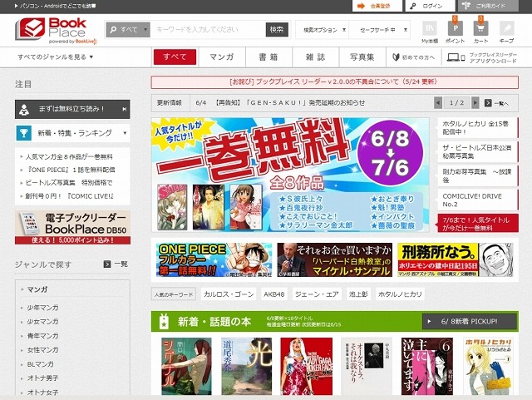Select 少年マンガ genre
The image size is (532, 400).
tap(42, 308)
